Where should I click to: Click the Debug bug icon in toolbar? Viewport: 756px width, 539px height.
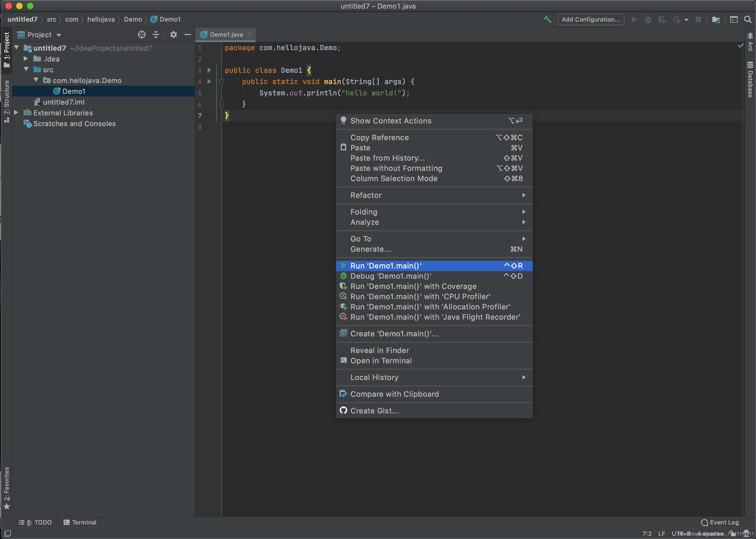pyautogui.click(x=648, y=20)
